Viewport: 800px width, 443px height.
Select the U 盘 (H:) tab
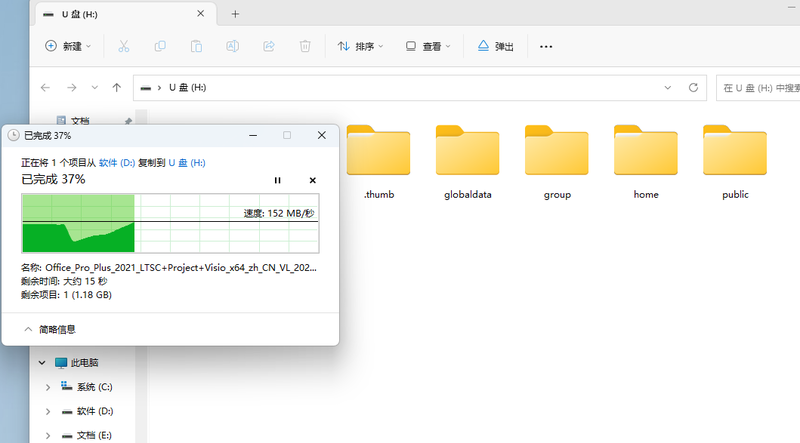click(125, 14)
